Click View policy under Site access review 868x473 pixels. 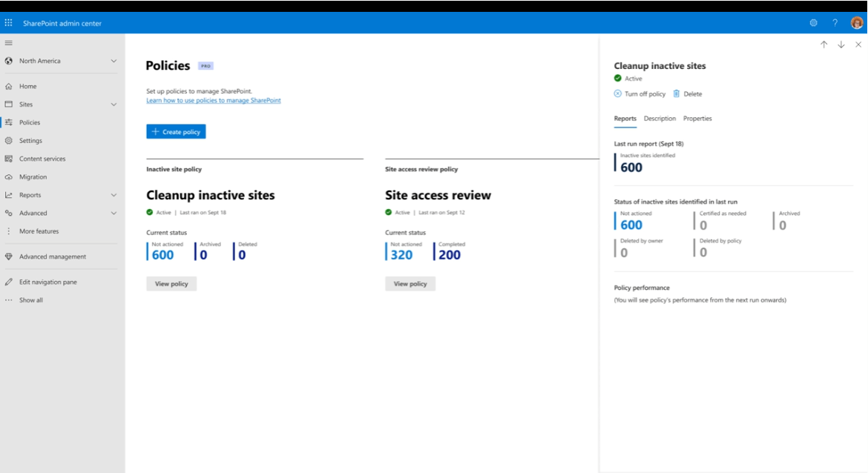[x=410, y=284]
